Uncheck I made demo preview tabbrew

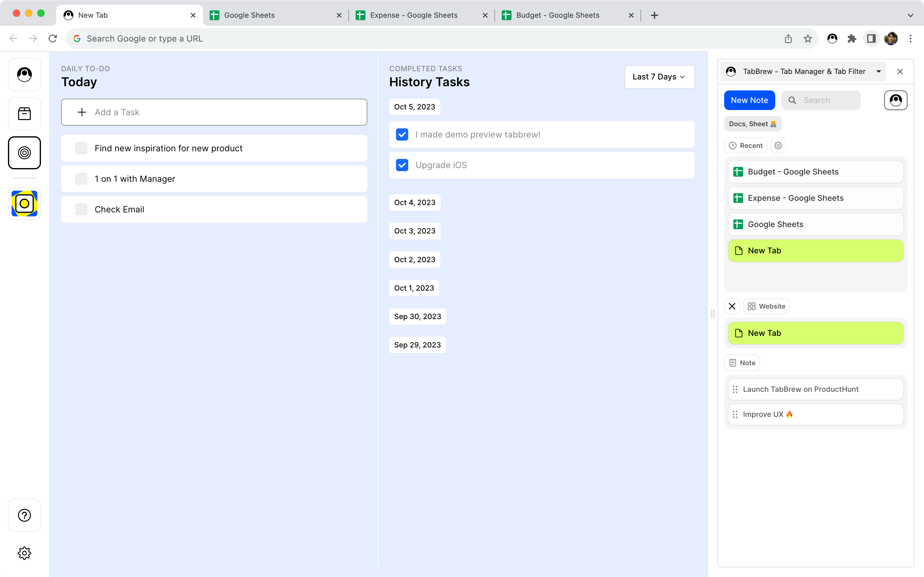402,134
